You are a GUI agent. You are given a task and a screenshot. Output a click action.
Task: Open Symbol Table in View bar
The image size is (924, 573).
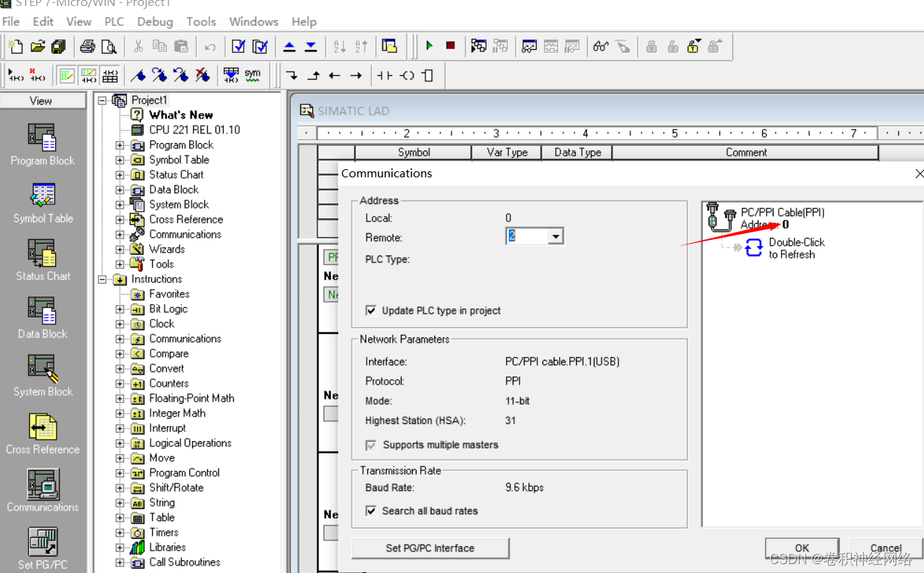[42, 203]
